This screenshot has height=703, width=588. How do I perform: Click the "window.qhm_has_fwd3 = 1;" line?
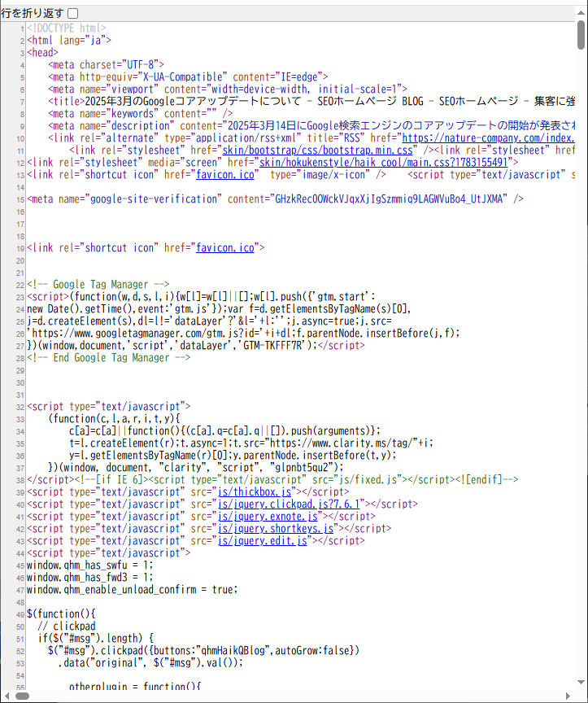pyautogui.click(x=90, y=577)
